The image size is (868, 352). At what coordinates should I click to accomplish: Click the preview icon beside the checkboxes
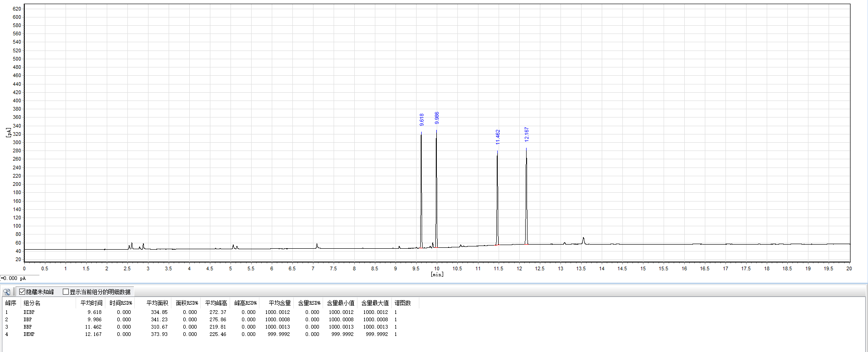point(7,292)
